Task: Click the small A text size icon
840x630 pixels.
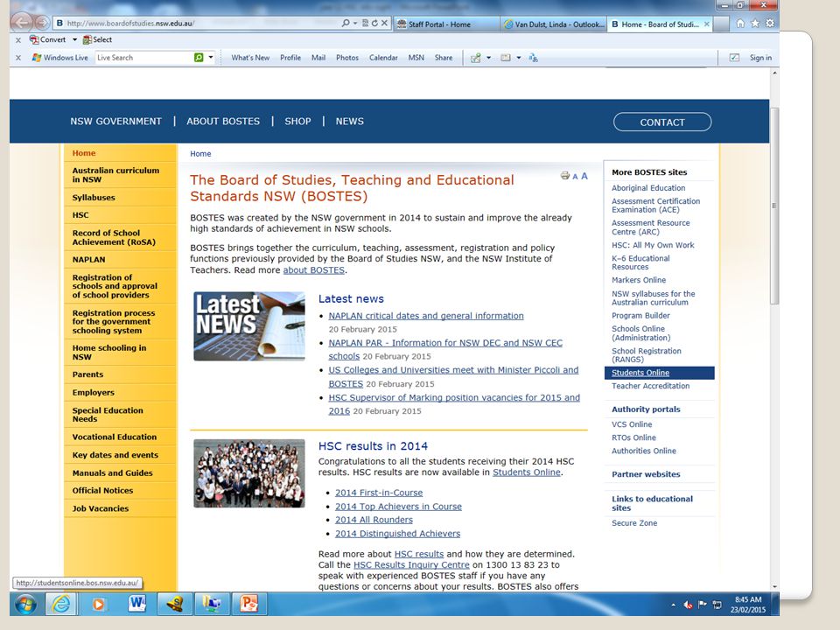Action: coord(575,177)
